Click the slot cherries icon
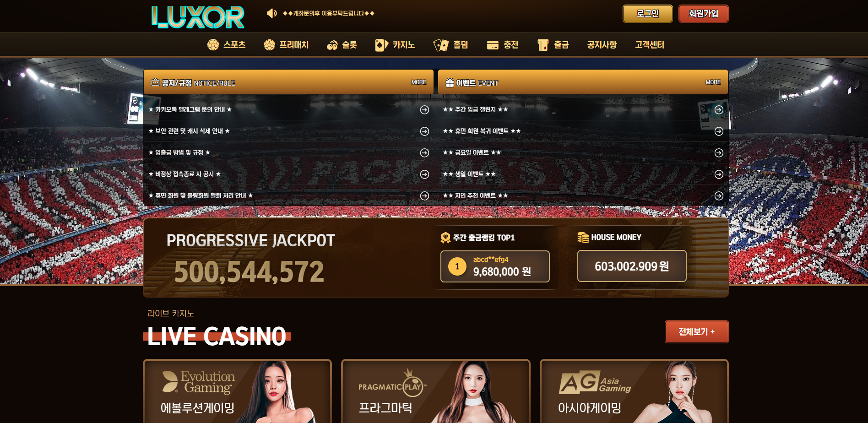This screenshot has width=868, height=423. [332, 45]
